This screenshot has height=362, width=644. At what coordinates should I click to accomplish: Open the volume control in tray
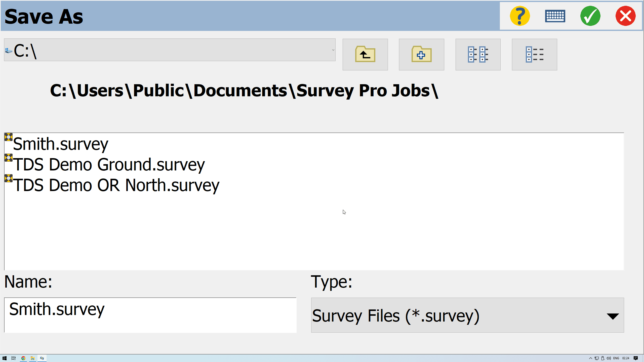click(x=609, y=358)
